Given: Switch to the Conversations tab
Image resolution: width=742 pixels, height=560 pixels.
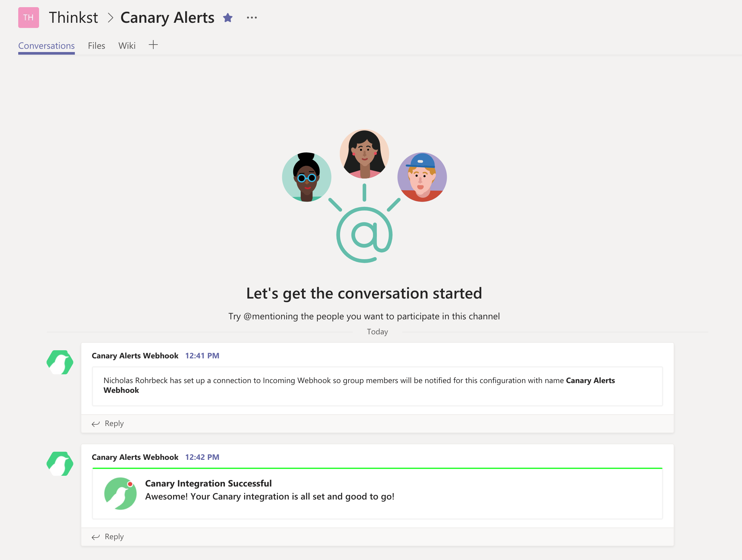Looking at the screenshot, I should pyautogui.click(x=46, y=46).
